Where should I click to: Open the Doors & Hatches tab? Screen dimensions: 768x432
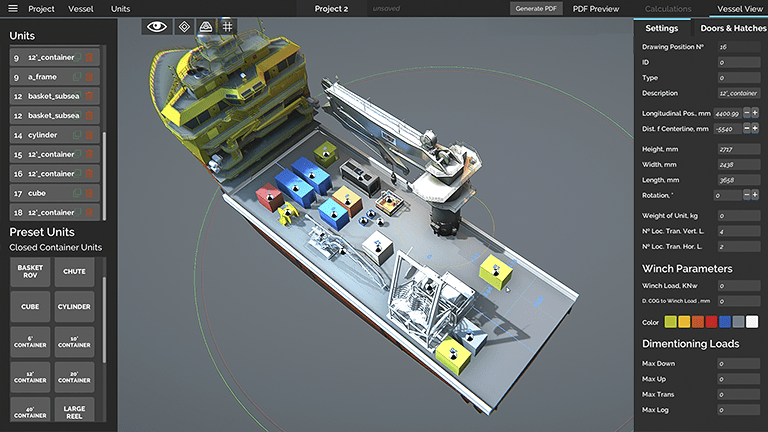732,28
